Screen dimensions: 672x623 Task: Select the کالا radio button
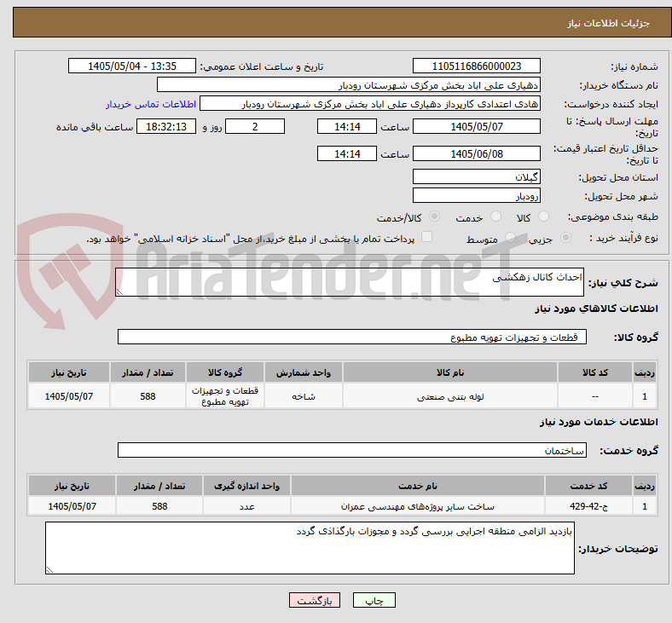[543, 216]
